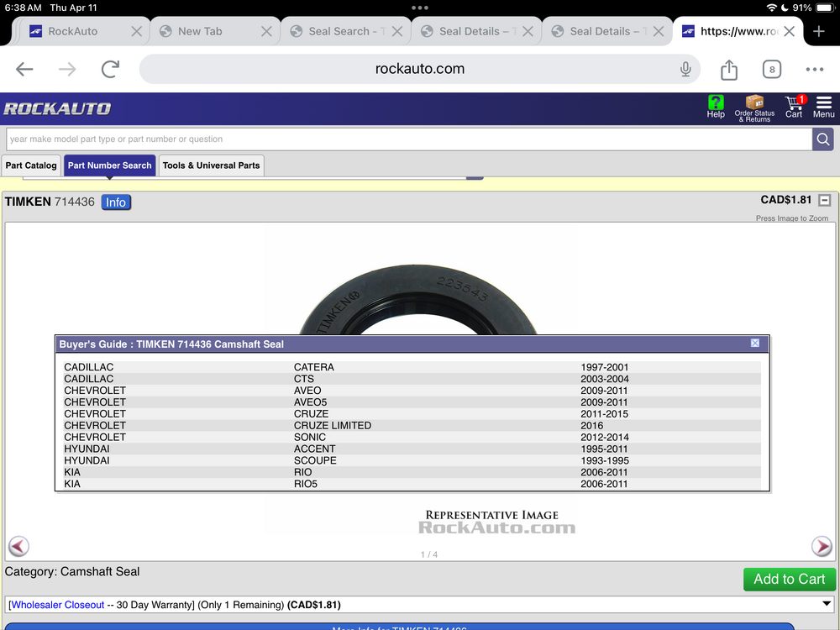Click the green Add to Cart button
840x630 pixels.
point(789,579)
